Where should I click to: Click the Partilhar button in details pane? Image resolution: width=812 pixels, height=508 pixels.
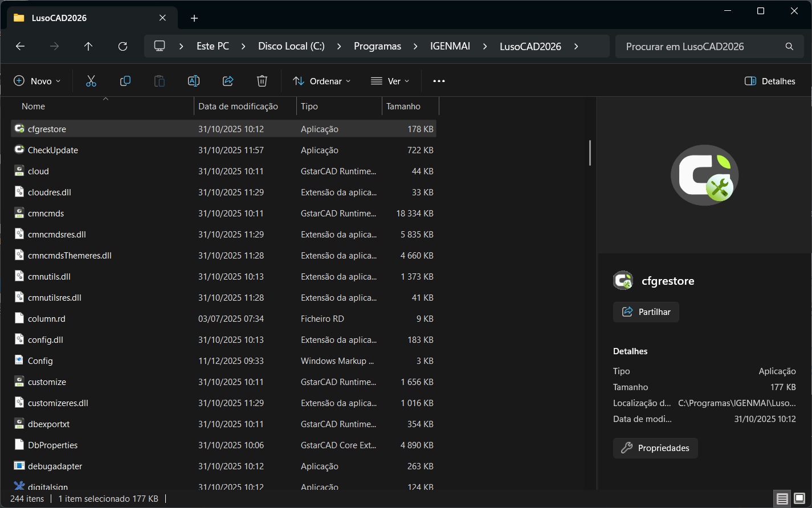pyautogui.click(x=646, y=312)
